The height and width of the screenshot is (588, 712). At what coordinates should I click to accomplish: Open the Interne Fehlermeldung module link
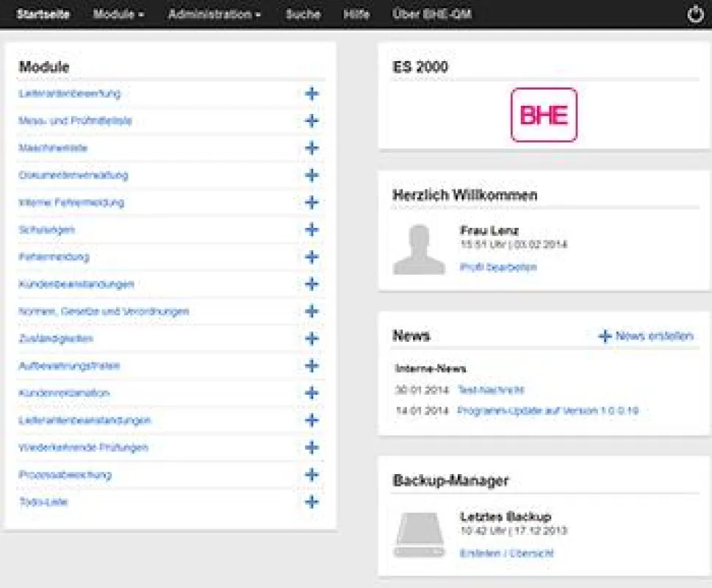[71, 203]
